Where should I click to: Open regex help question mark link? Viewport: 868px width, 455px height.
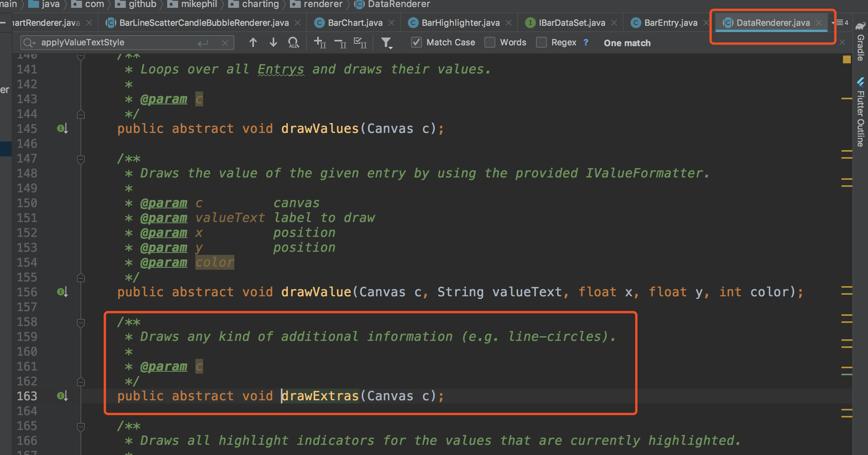(586, 42)
